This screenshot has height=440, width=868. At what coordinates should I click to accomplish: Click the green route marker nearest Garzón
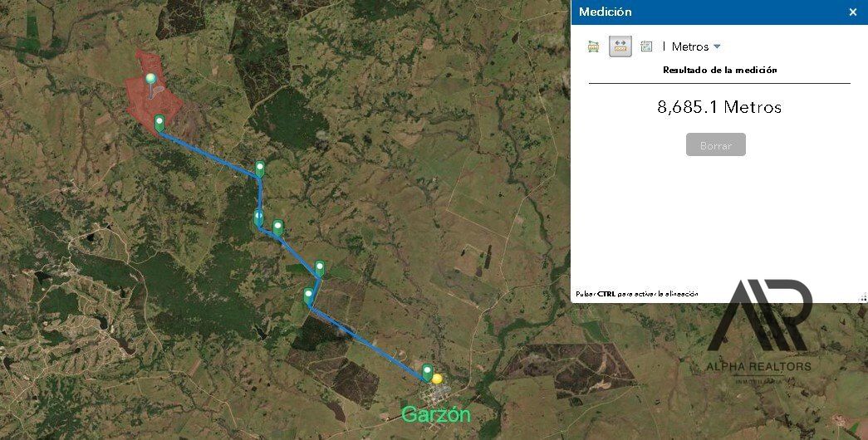pyautogui.click(x=427, y=371)
